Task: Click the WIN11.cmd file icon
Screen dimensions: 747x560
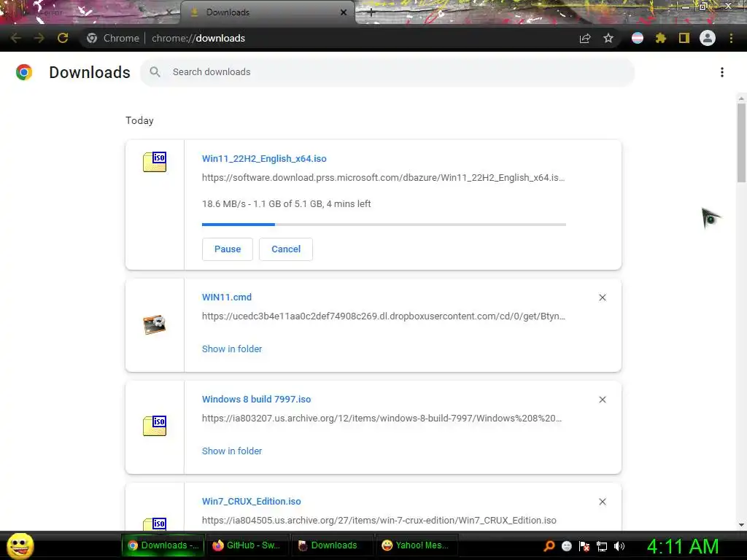Action: [155, 324]
